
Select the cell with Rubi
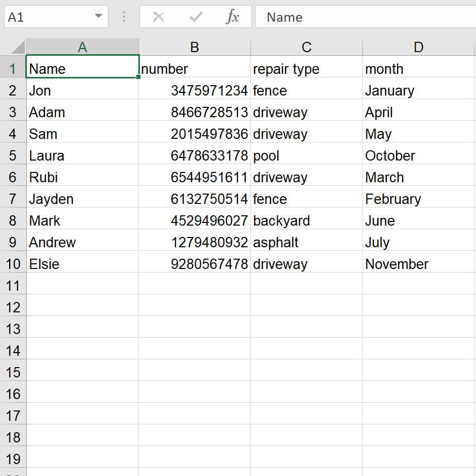click(83, 175)
